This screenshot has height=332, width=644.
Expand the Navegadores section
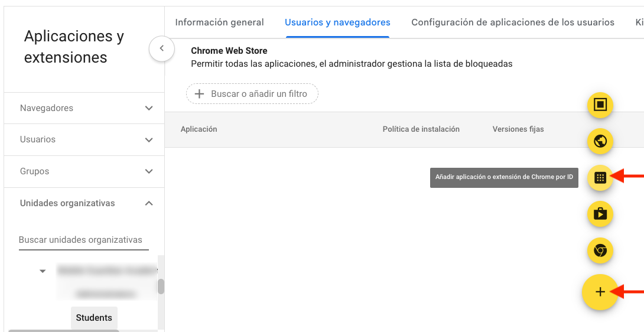coord(149,108)
